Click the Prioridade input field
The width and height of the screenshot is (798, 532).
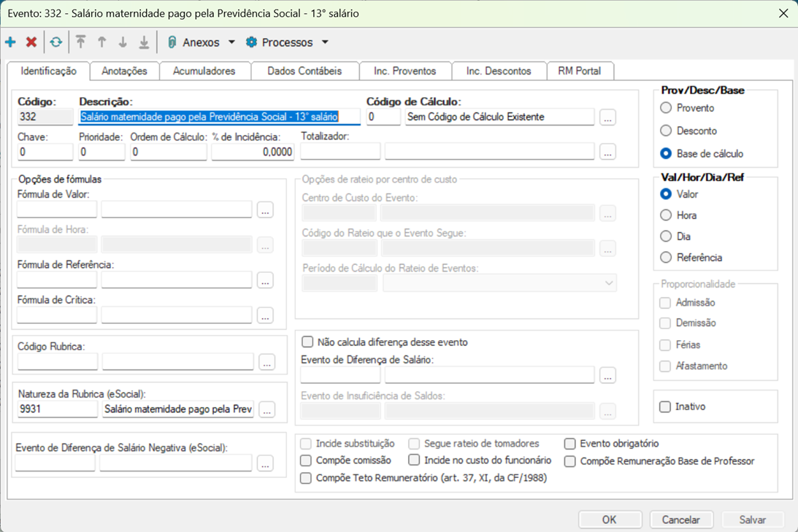[101, 152]
